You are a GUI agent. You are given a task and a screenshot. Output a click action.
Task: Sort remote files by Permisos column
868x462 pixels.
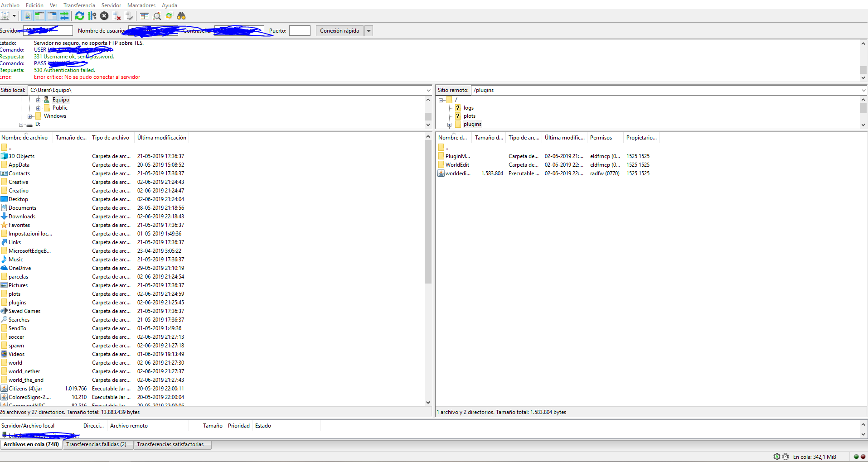click(605, 138)
